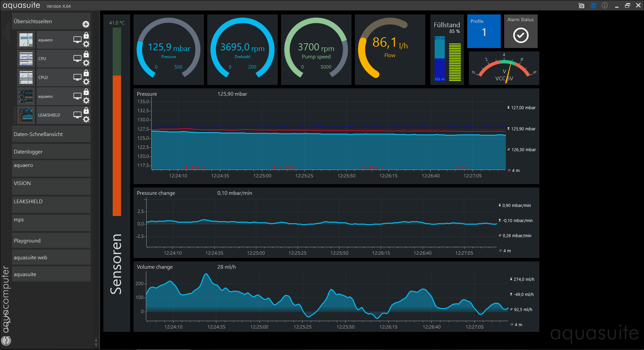Open settings gear for CPU2 page

pos(86,82)
